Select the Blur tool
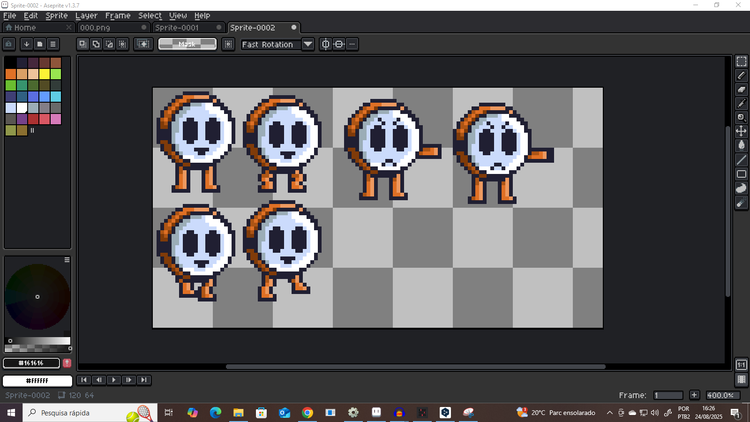750x422 pixels. coord(741,203)
